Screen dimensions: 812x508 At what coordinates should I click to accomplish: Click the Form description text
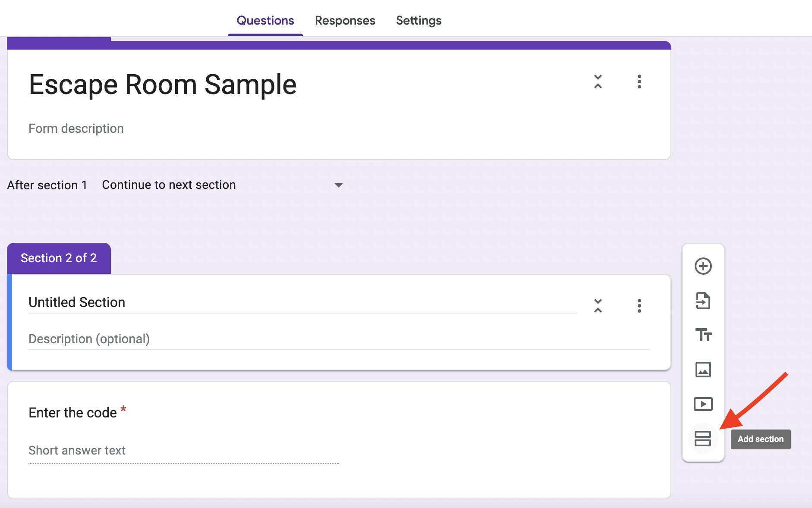[76, 128]
